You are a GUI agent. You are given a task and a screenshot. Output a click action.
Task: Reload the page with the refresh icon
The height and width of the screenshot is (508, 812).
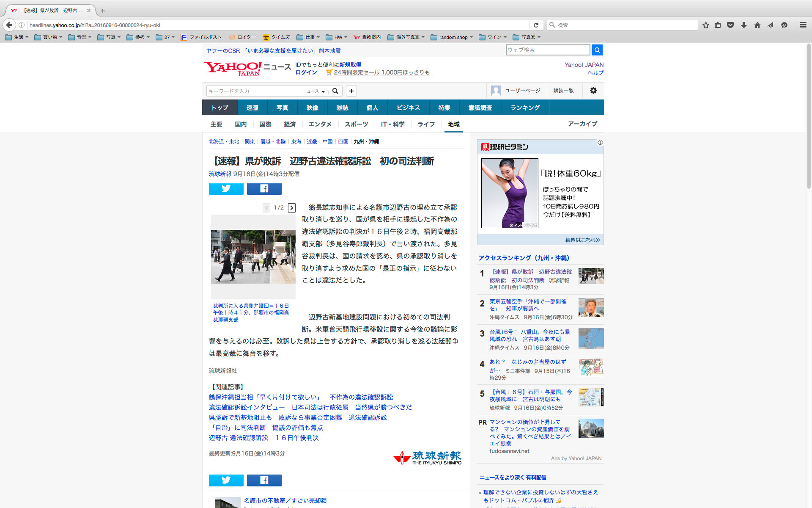pyautogui.click(x=536, y=25)
